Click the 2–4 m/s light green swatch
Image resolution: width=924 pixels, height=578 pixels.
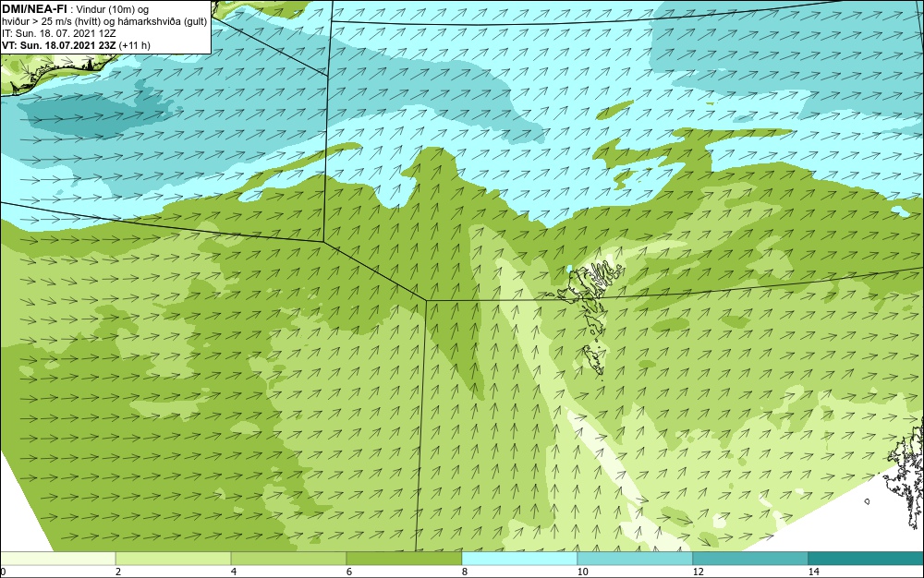pyautogui.click(x=174, y=559)
